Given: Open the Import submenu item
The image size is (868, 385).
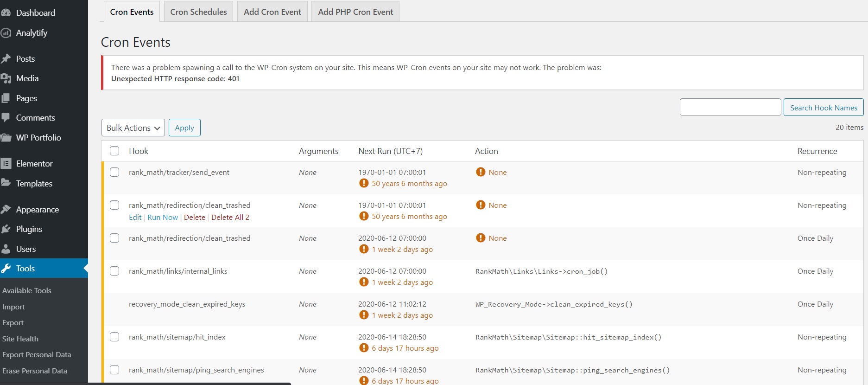Looking at the screenshot, I should (x=13, y=307).
